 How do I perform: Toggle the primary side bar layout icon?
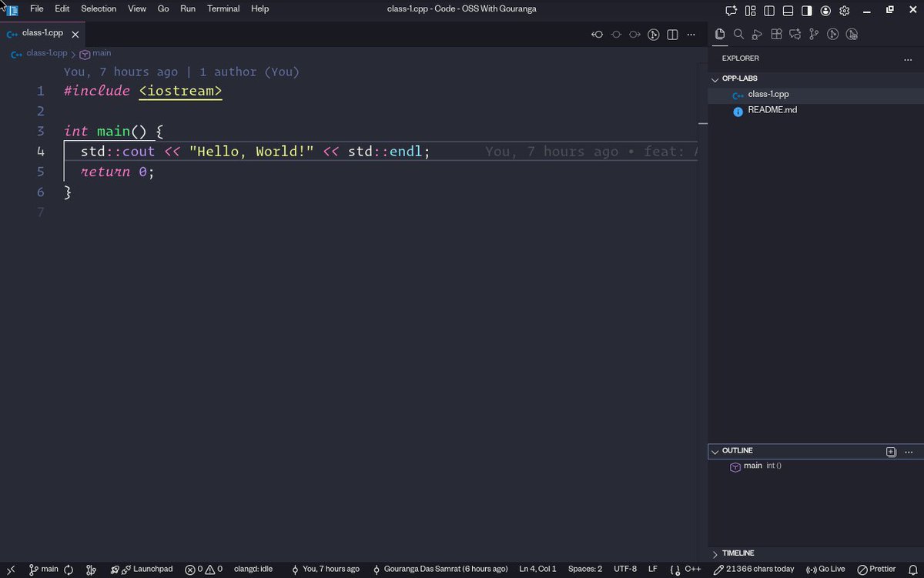[768, 10]
